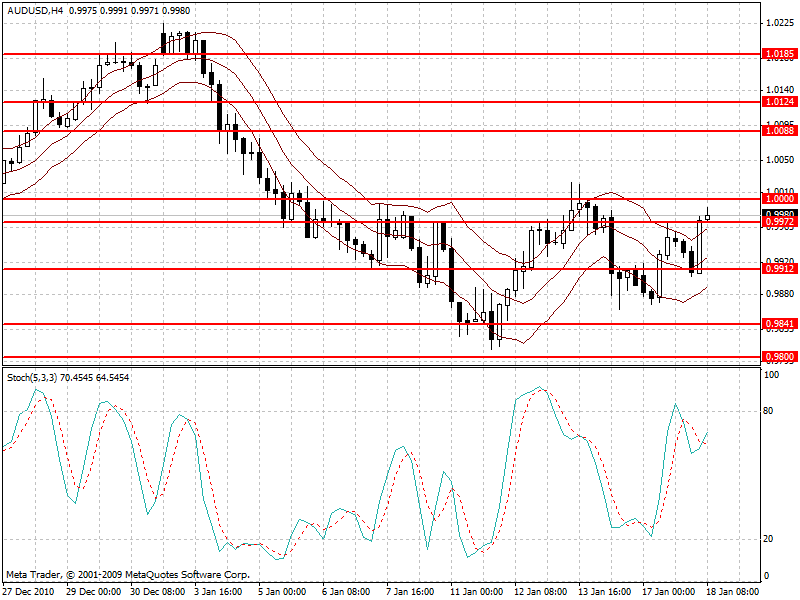
Task: Click the MetaQuotes Software Corp copyright text
Action: [x=130, y=574]
